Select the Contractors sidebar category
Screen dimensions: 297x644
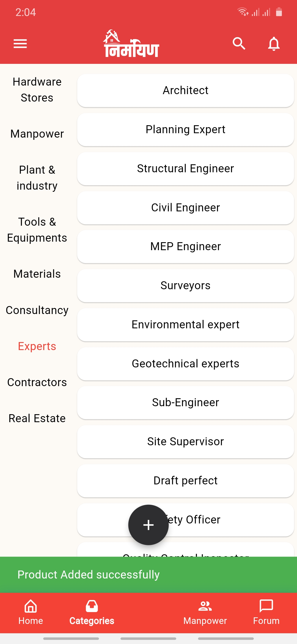click(37, 382)
